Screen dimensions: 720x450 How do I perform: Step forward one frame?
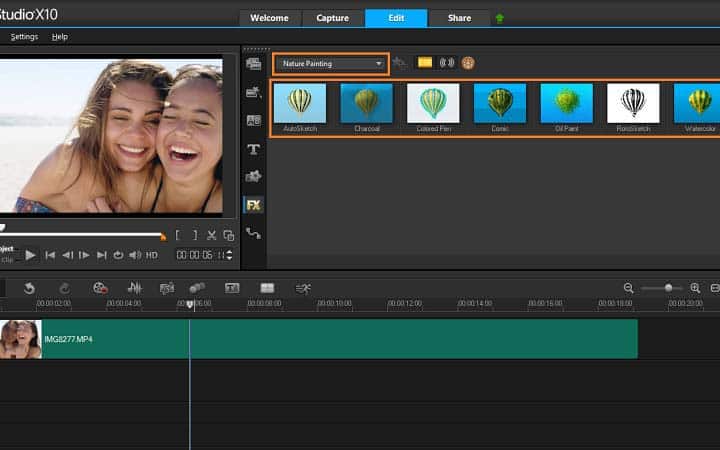click(84, 255)
